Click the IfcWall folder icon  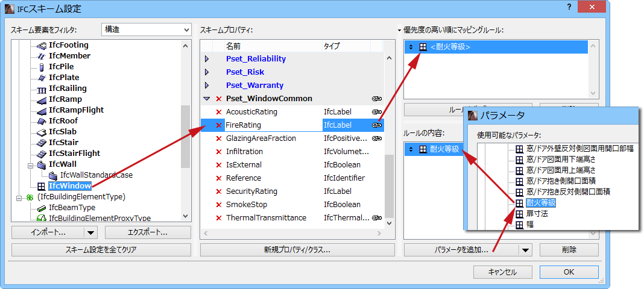click(41, 164)
